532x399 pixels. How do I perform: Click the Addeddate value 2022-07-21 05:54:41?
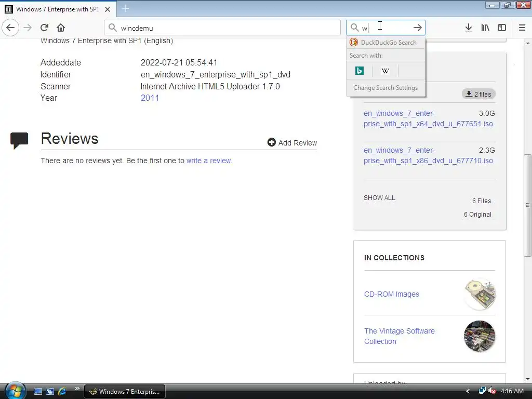pyautogui.click(x=179, y=62)
